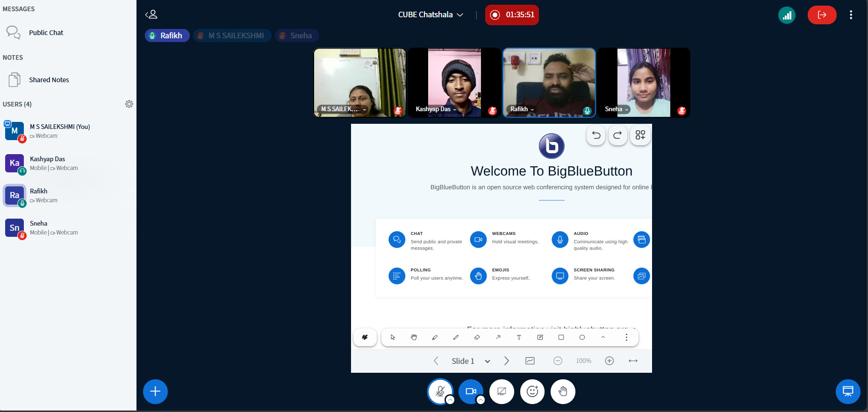The image size is (868, 412).
Task: Click the raise hand button
Action: tap(563, 391)
